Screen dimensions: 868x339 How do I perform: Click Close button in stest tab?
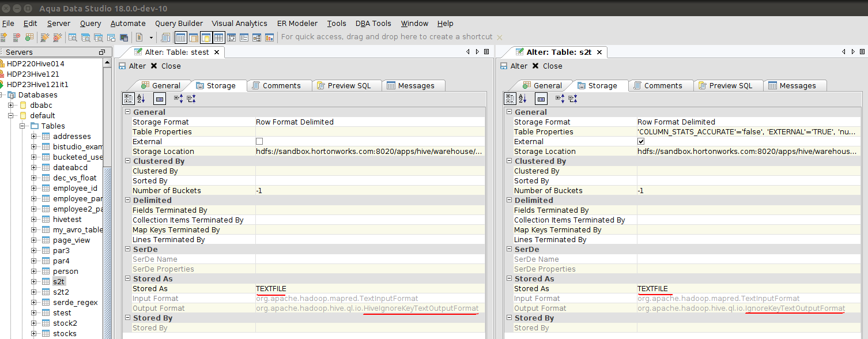[166, 66]
